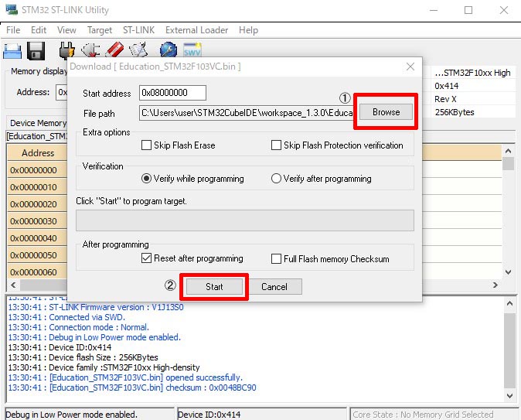The height and width of the screenshot is (420, 521).
Task: Click the Cancel button
Action: click(x=274, y=287)
